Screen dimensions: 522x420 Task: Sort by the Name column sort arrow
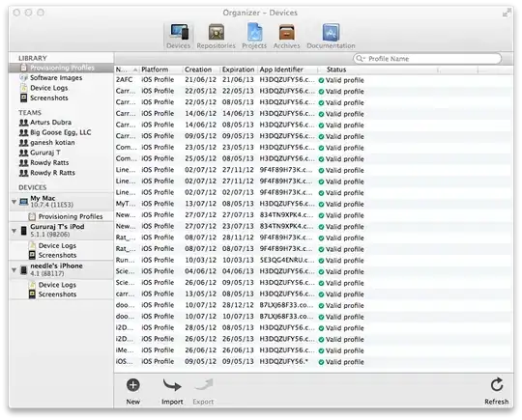click(135, 70)
